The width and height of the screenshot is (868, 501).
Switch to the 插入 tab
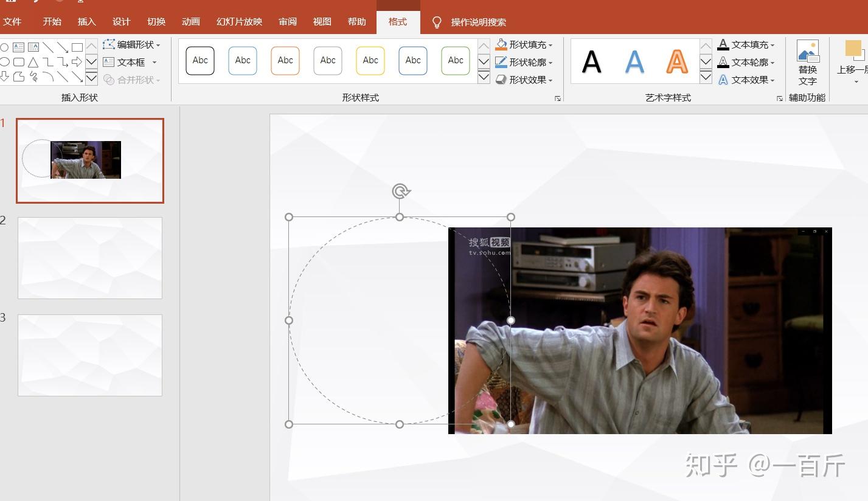pos(87,22)
